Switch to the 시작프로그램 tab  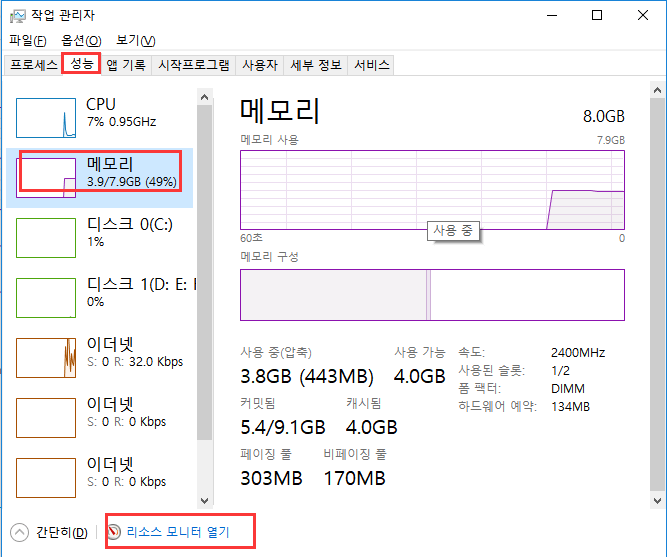pyautogui.click(x=194, y=65)
